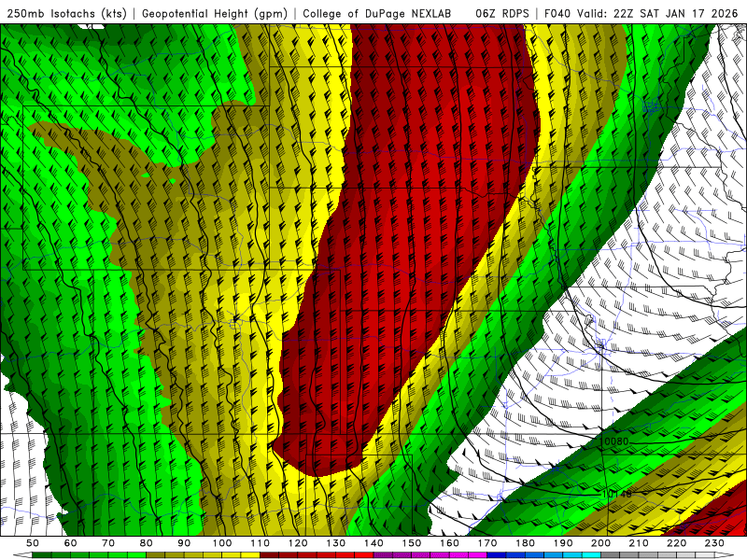Click the '70' value on color scale
This screenshot has height=560, width=747.
[108, 543]
